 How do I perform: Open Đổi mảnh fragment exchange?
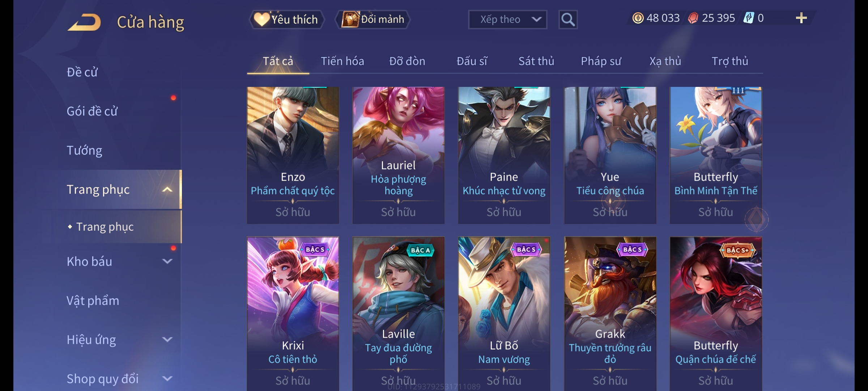[373, 19]
